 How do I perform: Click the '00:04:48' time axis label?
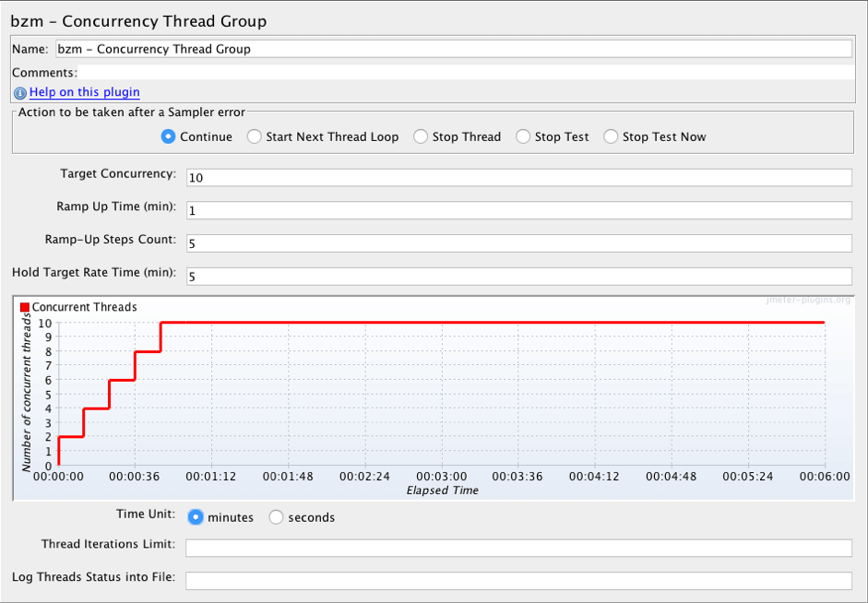[671, 477]
